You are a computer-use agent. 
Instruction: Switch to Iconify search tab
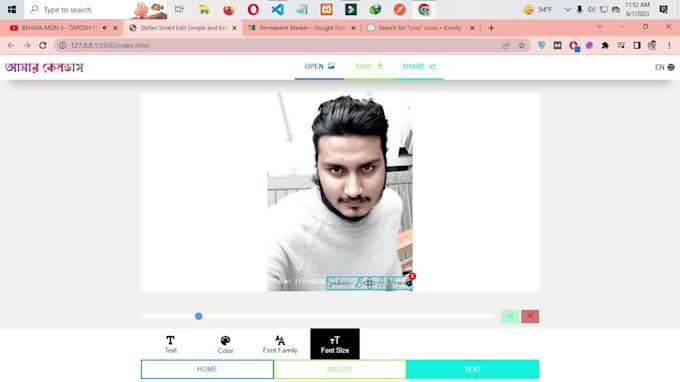(x=420, y=28)
